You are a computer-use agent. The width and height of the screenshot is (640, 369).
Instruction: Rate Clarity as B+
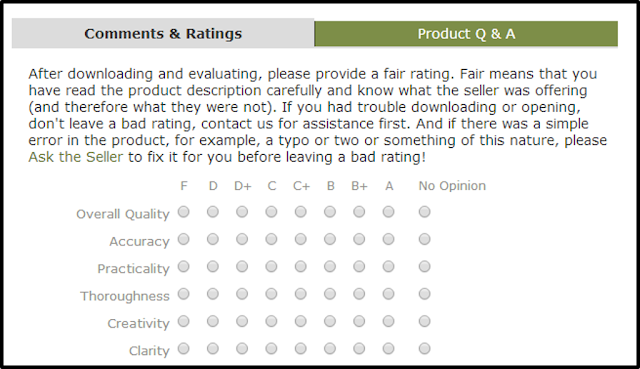click(359, 349)
